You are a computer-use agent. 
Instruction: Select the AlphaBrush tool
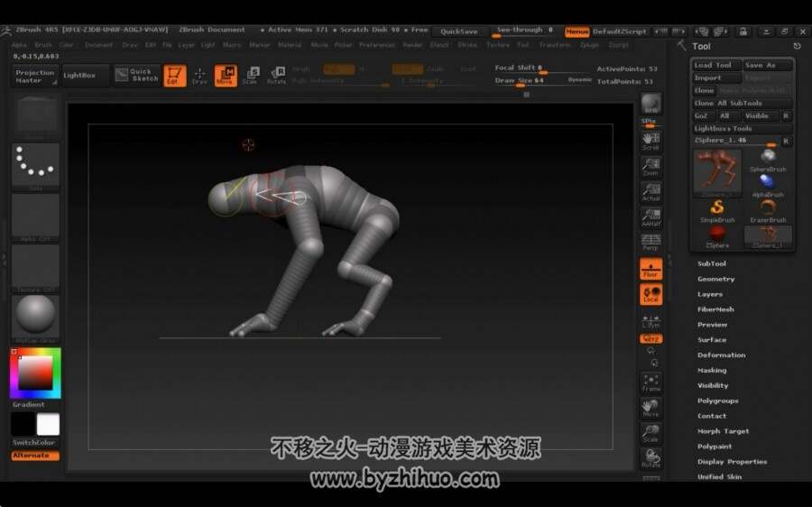click(x=768, y=186)
